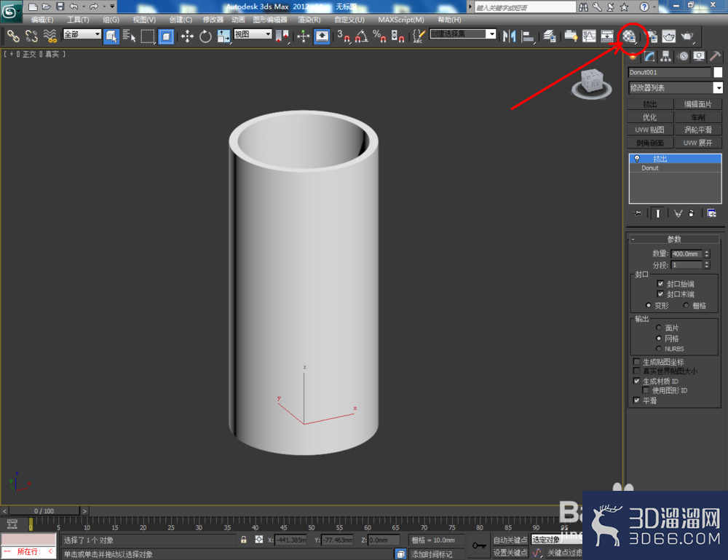The image size is (728, 560).
Task: Enable 生成贴图坐标 checkbox
Action: click(x=636, y=362)
